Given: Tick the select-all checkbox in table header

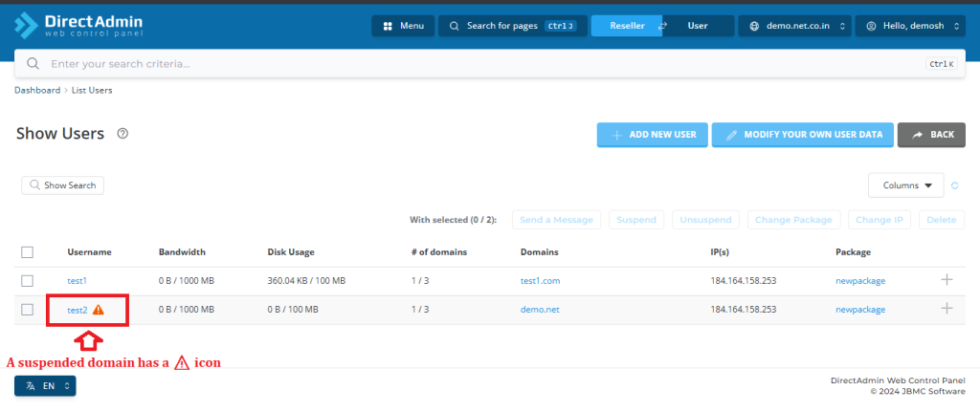Looking at the screenshot, I should (28, 252).
